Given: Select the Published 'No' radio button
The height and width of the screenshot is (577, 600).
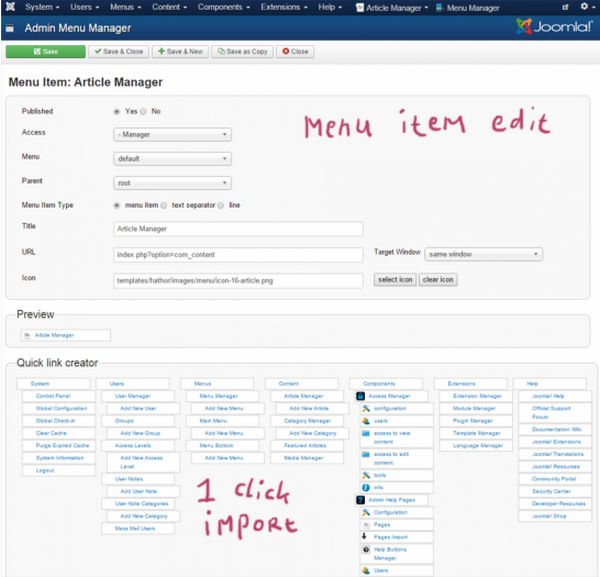Looking at the screenshot, I should 144,111.
